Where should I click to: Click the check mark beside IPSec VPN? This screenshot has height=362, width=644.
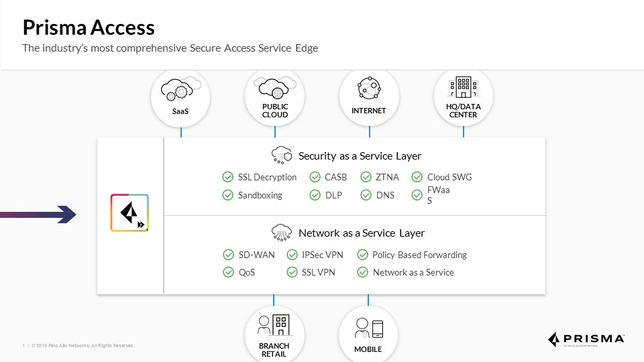(x=292, y=255)
